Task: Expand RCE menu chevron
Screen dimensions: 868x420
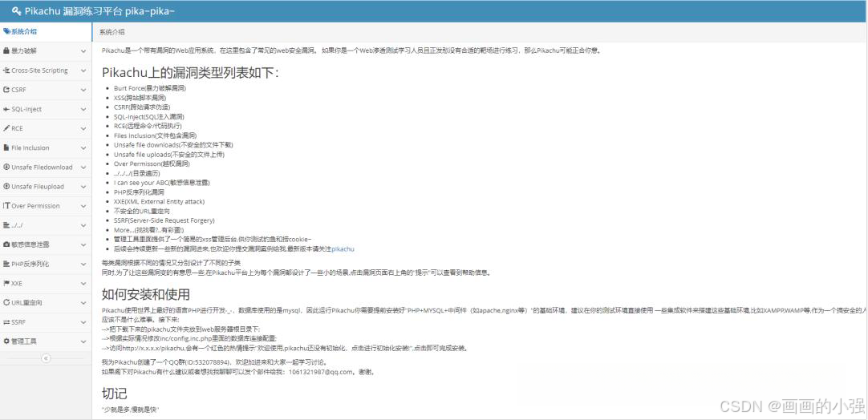Action: tap(83, 128)
